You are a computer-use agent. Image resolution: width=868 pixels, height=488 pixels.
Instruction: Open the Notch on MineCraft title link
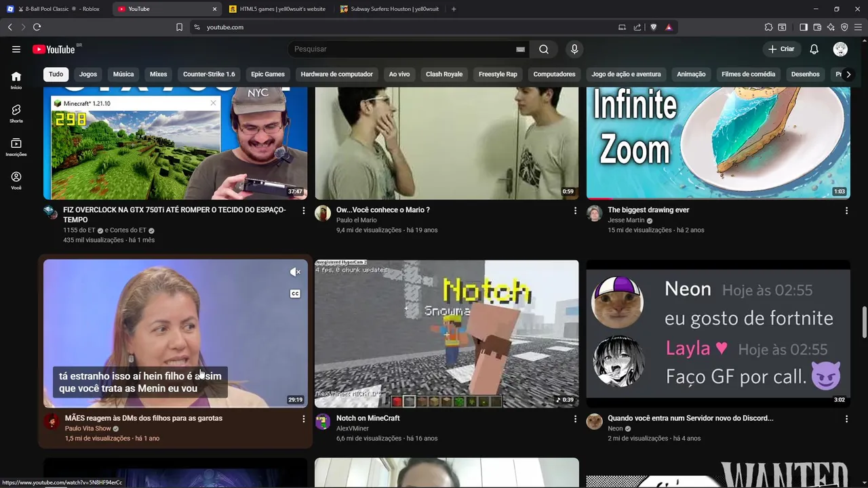[368, 418]
